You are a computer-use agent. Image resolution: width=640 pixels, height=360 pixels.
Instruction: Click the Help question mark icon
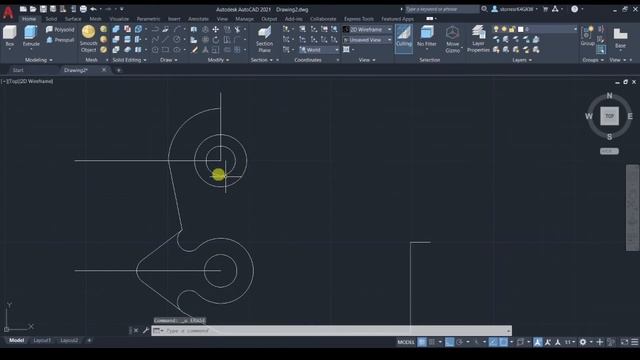point(574,9)
